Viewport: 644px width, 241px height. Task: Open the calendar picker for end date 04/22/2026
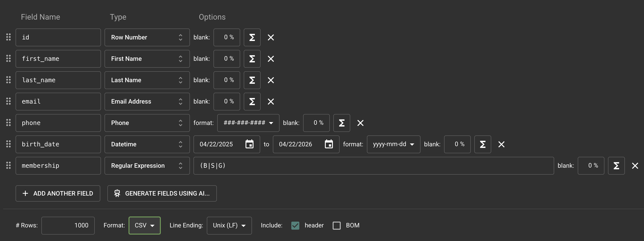(x=329, y=144)
